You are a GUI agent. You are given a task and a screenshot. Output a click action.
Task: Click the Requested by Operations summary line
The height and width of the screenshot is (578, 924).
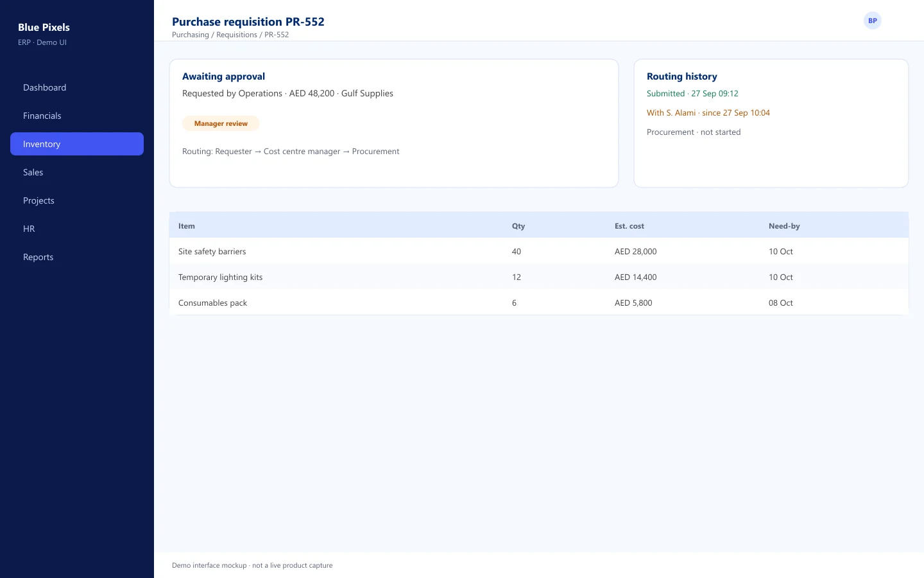pyautogui.click(x=287, y=93)
